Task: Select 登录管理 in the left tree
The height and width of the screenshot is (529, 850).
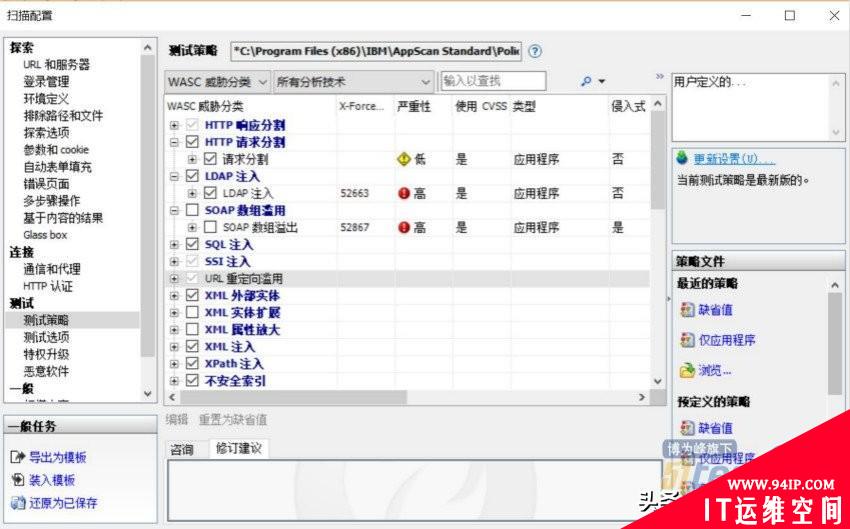Action: point(46,82)
